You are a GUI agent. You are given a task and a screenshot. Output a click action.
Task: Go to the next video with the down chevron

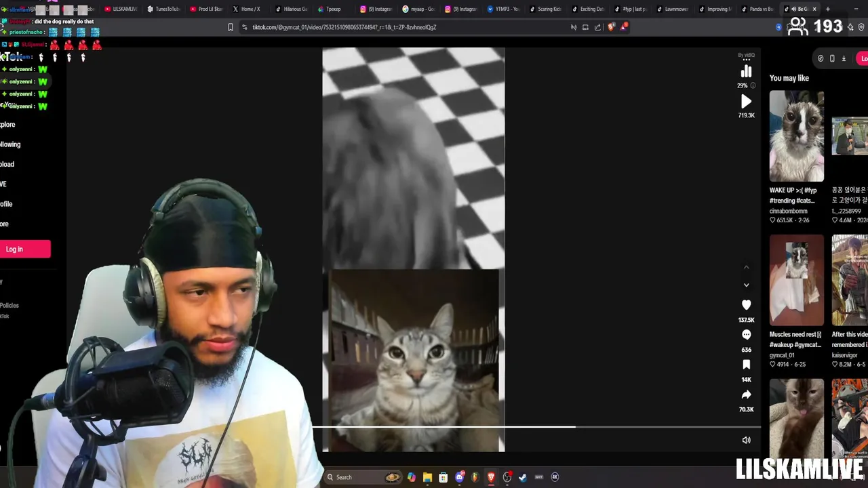(746, 285)
